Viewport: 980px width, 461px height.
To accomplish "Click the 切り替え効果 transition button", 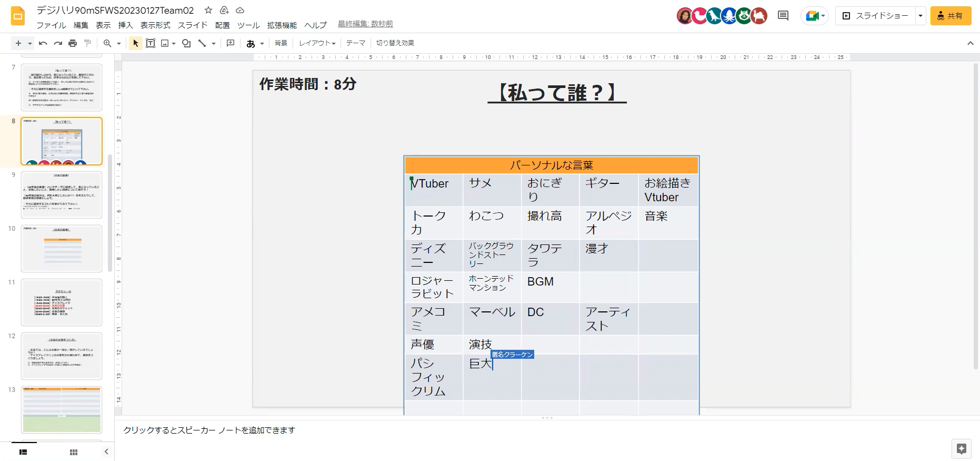I will tap(395, 43).
